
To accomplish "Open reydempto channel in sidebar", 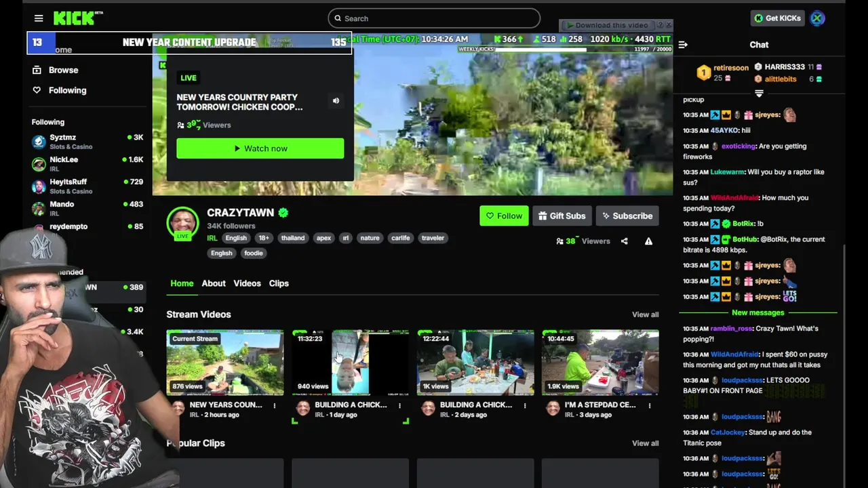I will [87, 227].
